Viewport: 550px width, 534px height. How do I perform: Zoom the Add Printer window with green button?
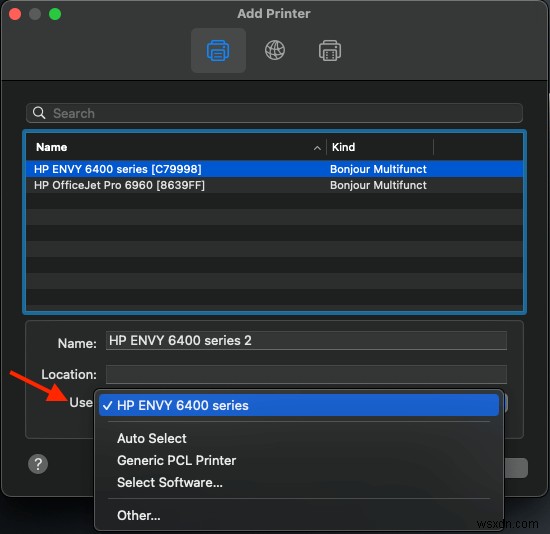pos(55,14)
